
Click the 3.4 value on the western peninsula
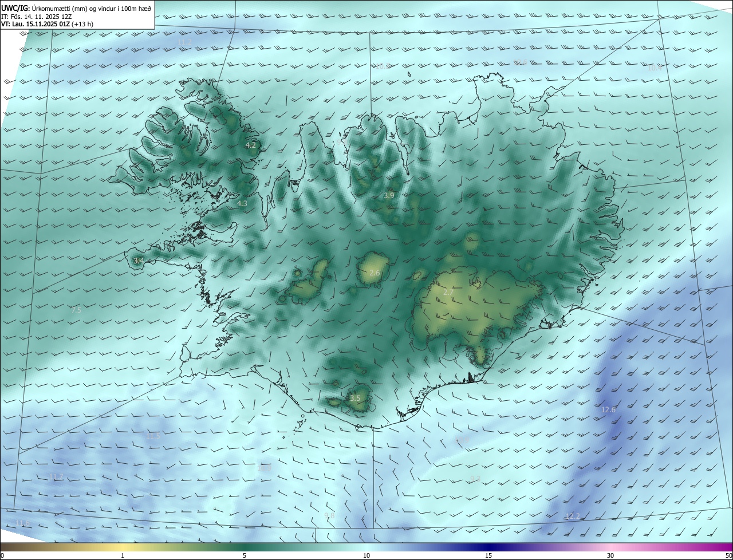tap(139, 261)
